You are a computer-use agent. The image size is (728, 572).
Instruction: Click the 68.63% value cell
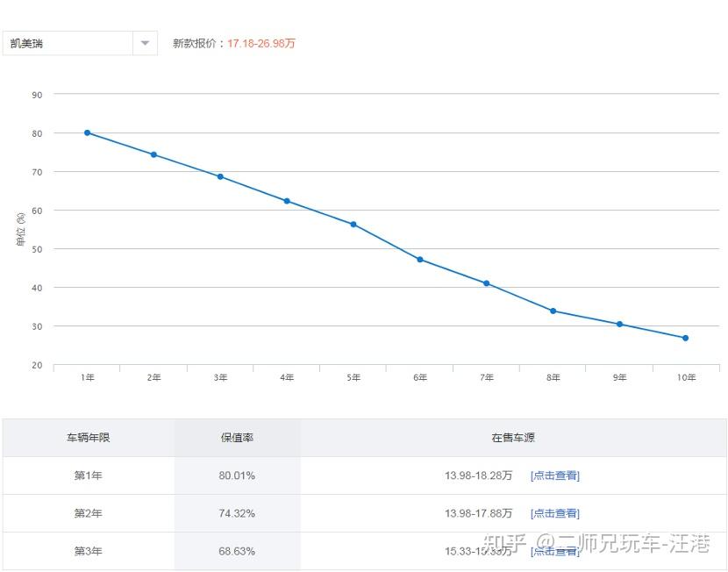tap(237, 551)
